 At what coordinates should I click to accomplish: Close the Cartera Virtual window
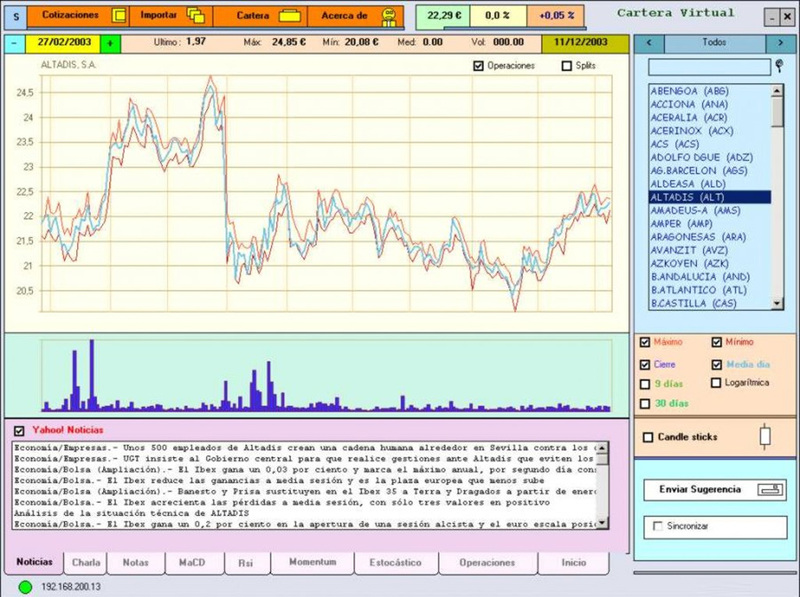pyautogui.click(x=787, y=17)
